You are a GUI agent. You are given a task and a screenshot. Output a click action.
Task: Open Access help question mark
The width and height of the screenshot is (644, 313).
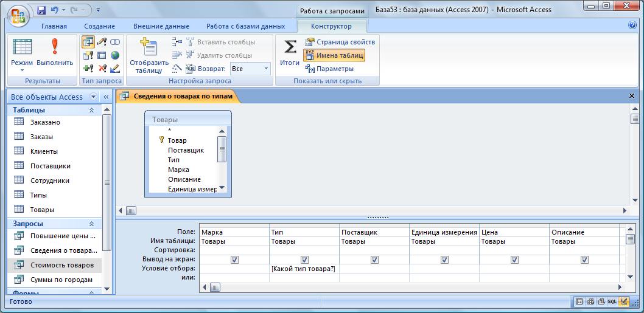point(632,26)
